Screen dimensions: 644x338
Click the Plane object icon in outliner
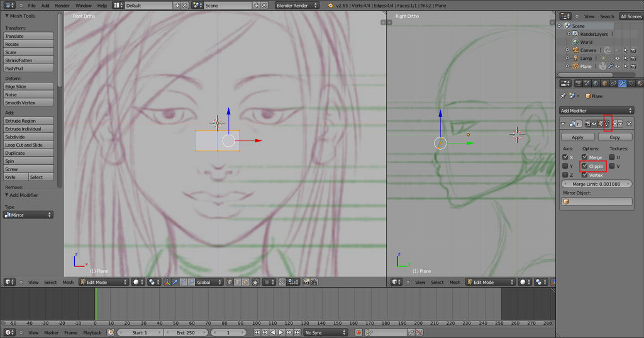[574, 66]
